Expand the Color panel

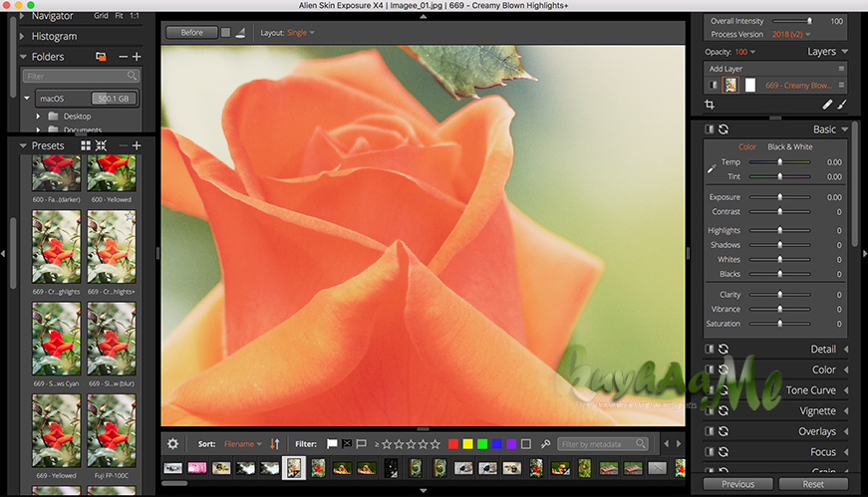click(x=846, y=370)
